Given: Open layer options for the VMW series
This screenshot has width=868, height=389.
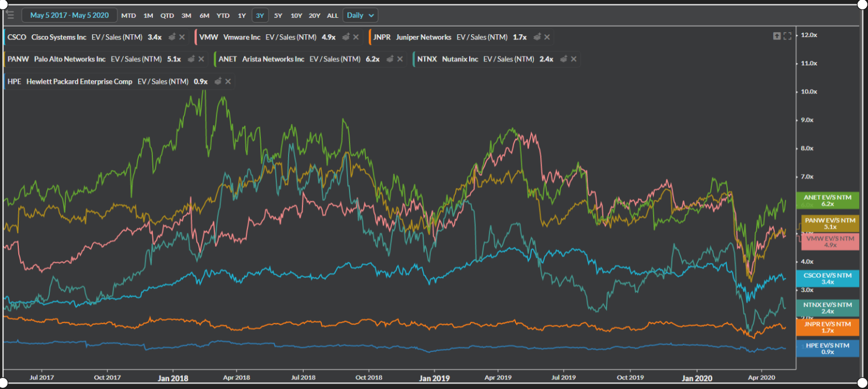Looking at the screenshot, I should pos(346,37).
